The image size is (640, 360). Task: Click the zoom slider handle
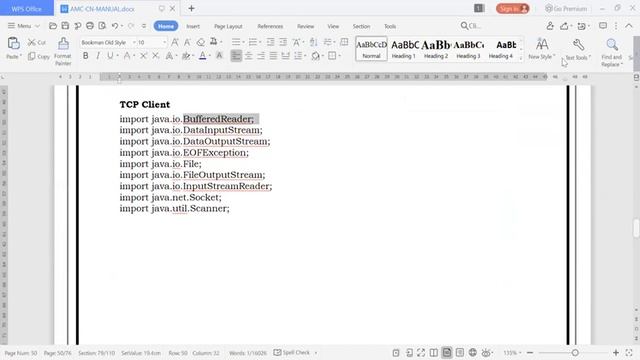click(575, 352)
